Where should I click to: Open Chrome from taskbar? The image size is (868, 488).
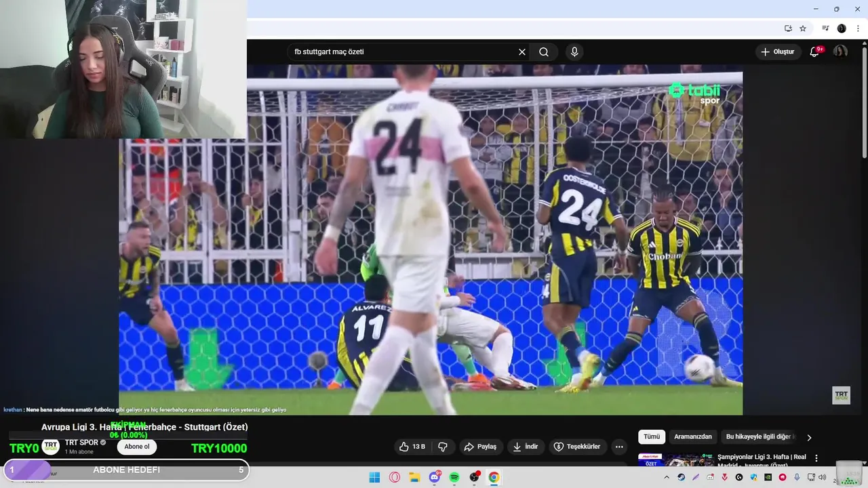(494, 477)
